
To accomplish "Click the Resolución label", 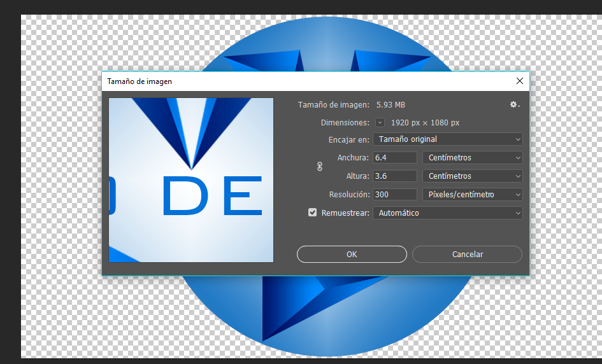I will (x=349, y=195).
